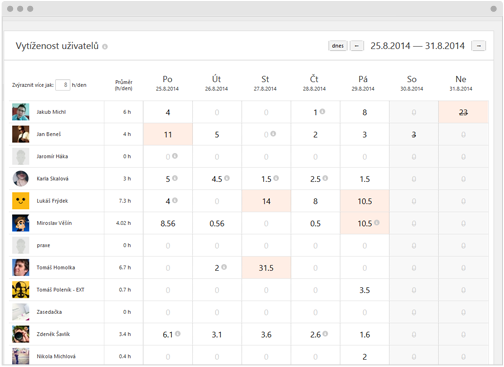
Task: Click info icon in Tomáš Homolka's Tuesday cell
Action: (224, 267)
